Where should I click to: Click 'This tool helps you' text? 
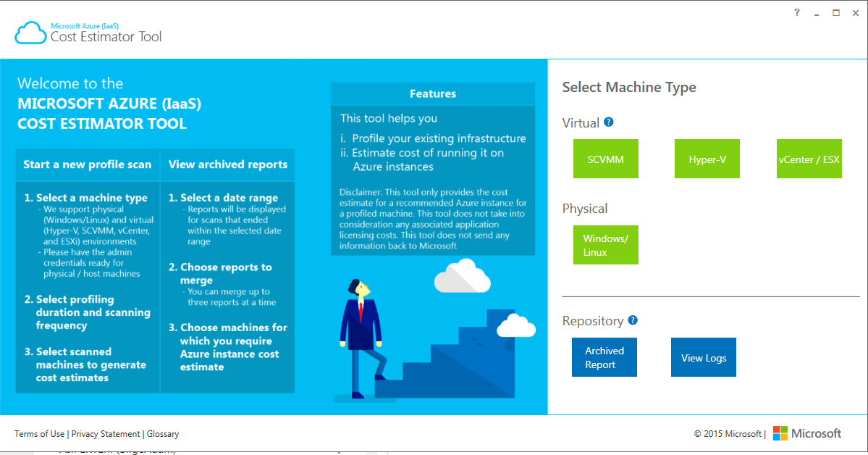click(x=389, y=118)
